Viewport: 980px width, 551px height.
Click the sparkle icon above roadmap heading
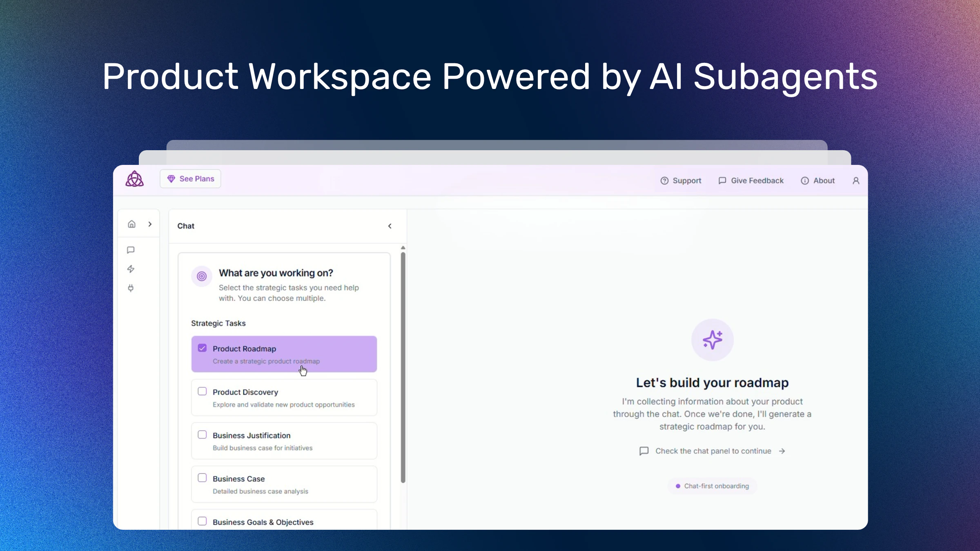pos(712,340)
